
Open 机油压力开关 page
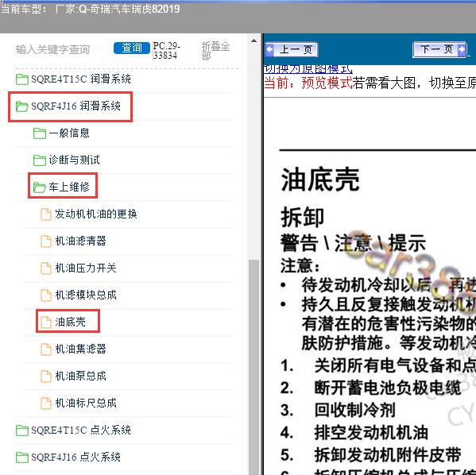(x=86, y=268)
